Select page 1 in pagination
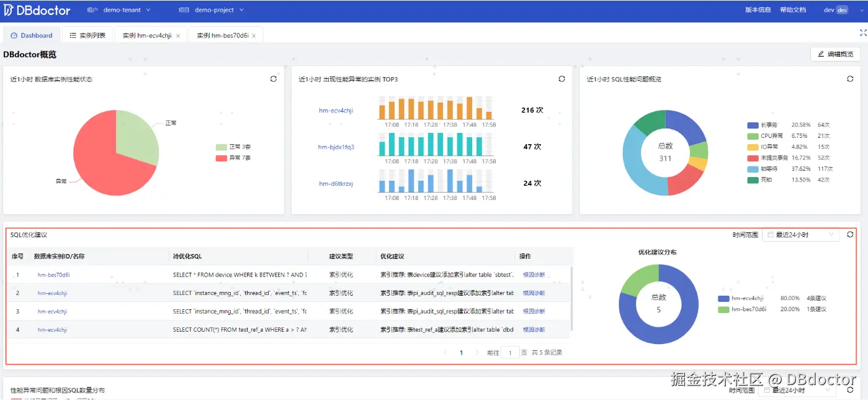This screenshot has width=868, height=400. click(461, 353)
